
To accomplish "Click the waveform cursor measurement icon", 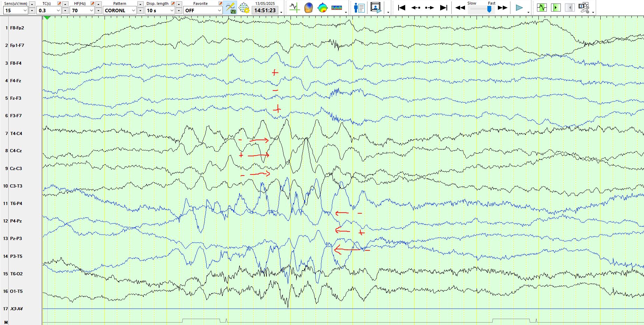I will click(x=294, y=7).
